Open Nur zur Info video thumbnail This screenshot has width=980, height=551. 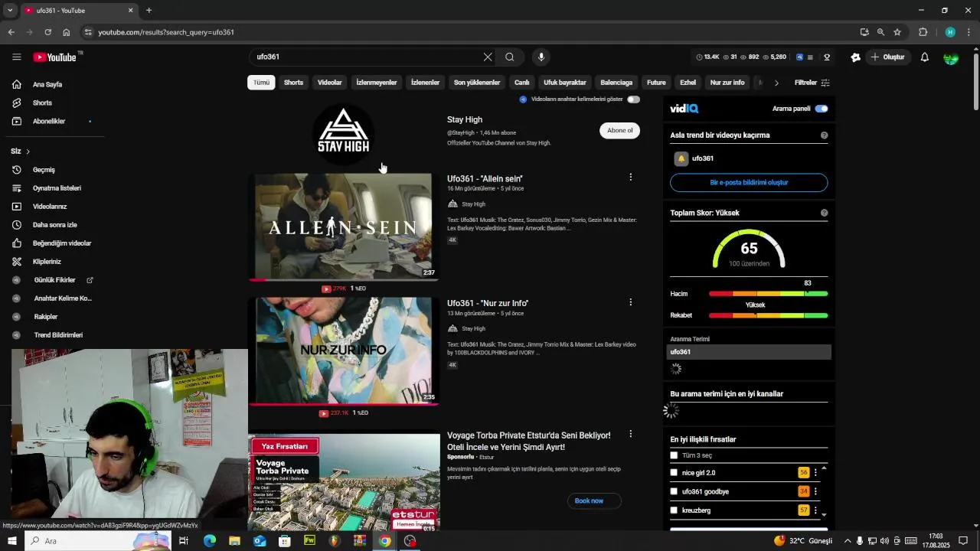coord(344,350)
